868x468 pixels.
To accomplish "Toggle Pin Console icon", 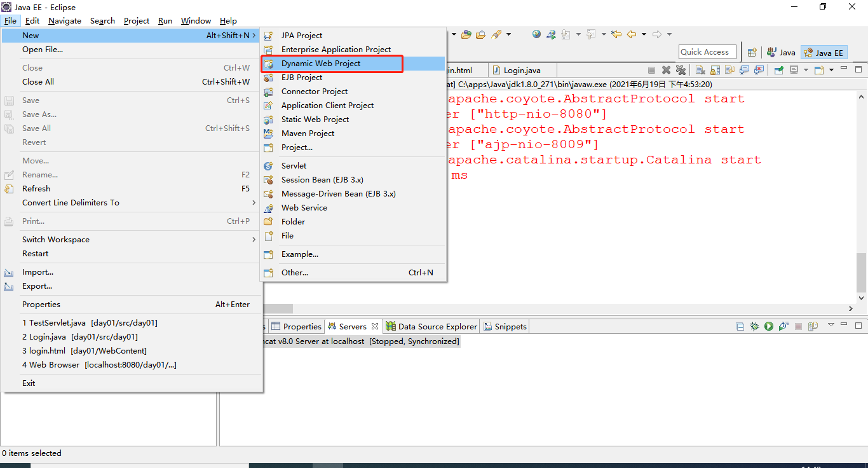I will [x=779, y=70].
